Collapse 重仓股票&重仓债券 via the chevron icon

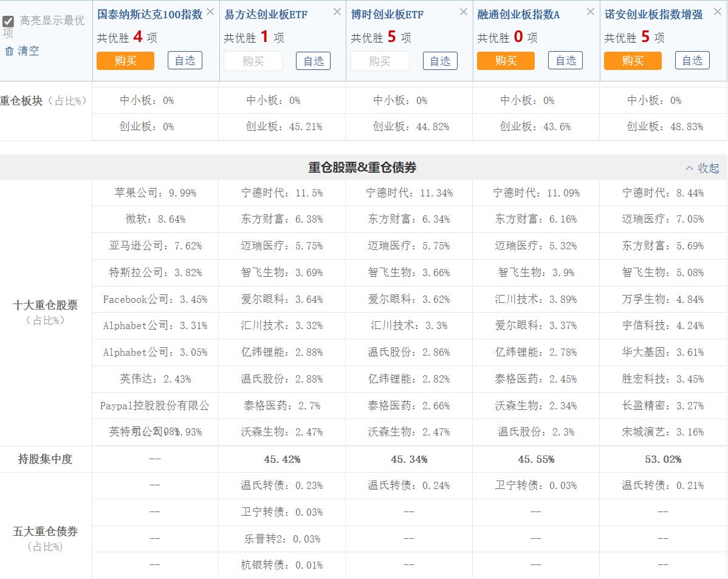click(689, 168)
